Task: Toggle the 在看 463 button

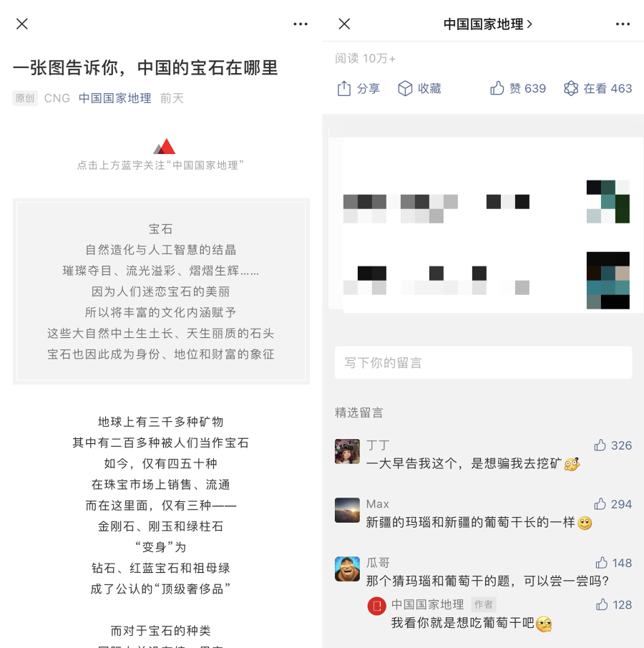Action: pos(597,88)
